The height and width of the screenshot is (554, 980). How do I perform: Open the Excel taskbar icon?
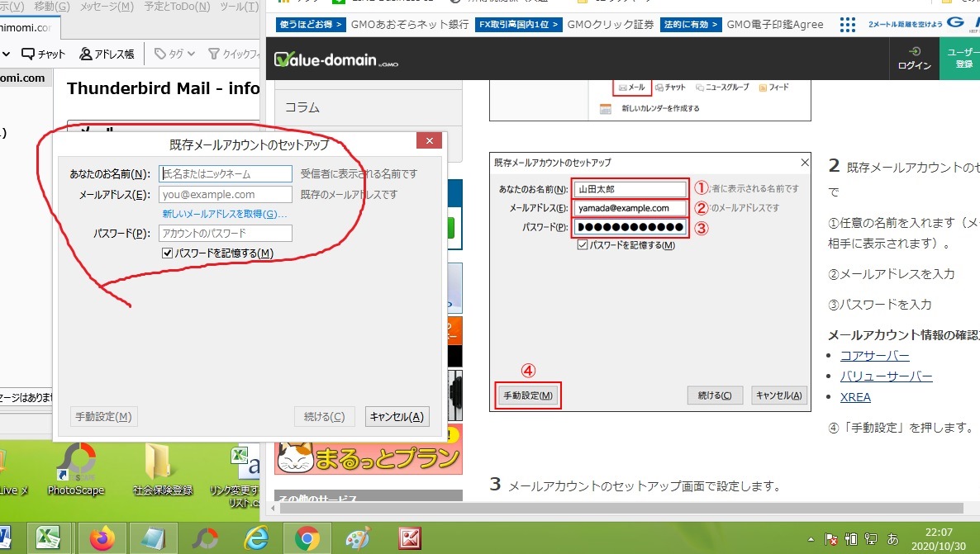pos(49,539)
